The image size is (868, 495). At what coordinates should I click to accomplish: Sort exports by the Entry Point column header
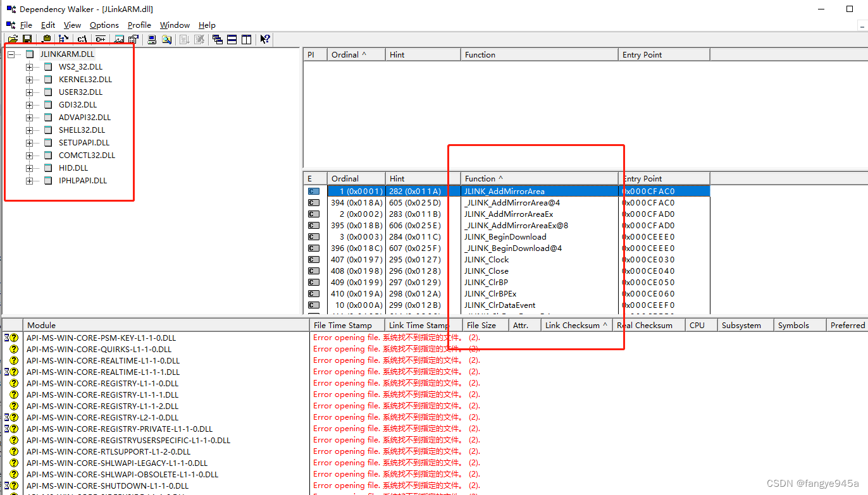coord(664,178)
